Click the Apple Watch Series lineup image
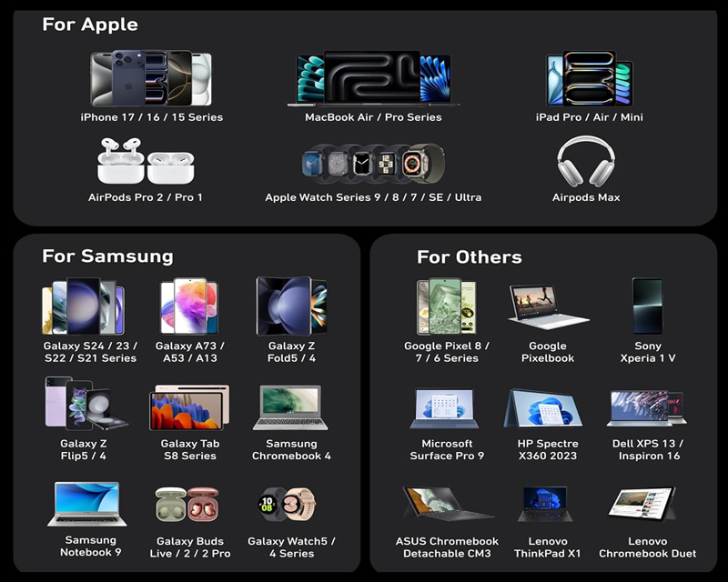 (x=373, y=164)
